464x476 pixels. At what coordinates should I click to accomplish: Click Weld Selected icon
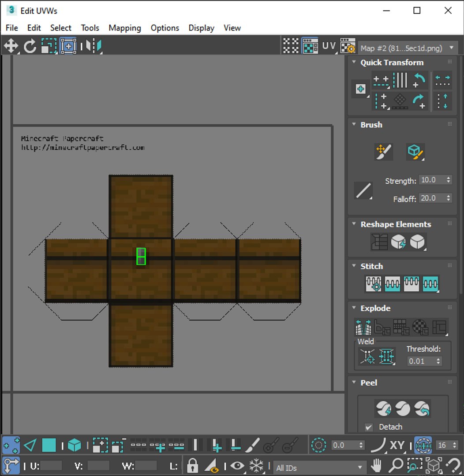pos(386,356)
